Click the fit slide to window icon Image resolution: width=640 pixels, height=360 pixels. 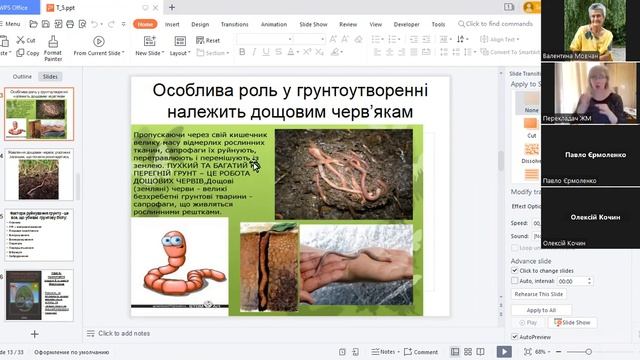point(528,351)
